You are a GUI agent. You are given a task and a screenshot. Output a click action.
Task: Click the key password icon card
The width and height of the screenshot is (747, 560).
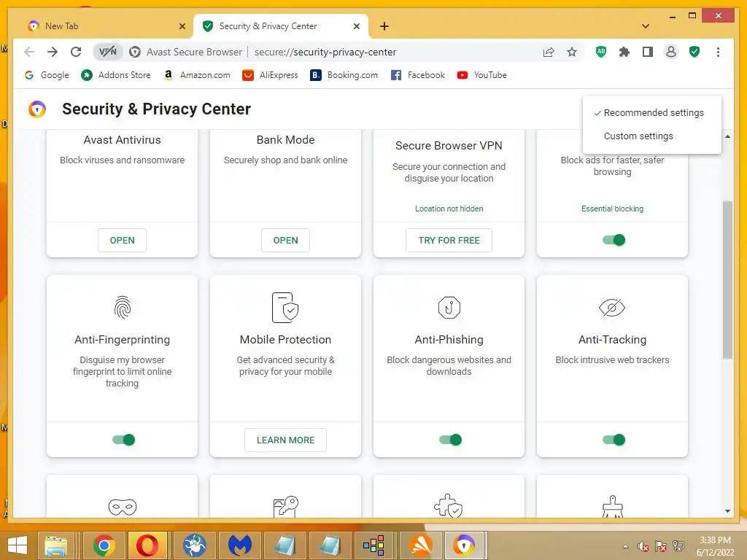tap(286, 507)
